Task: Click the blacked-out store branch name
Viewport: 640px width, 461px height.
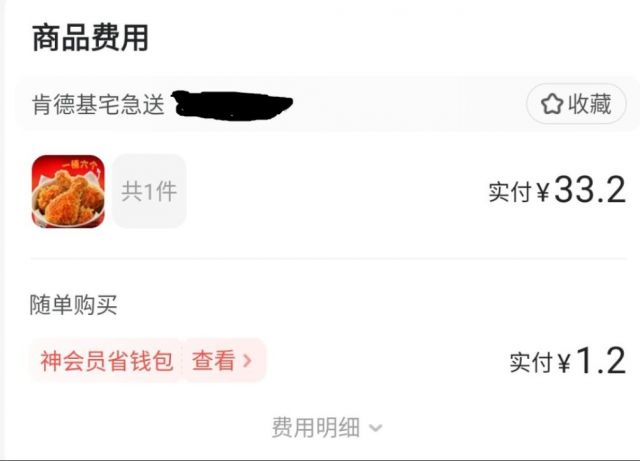Action: pos(232,105)
